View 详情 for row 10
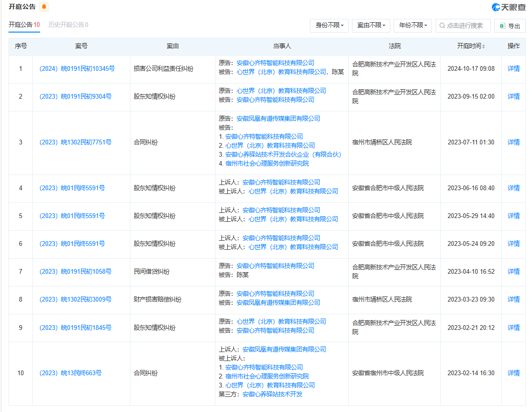This screenshot has height=412, width=532. pyautogui.click(x=514, y=373)
